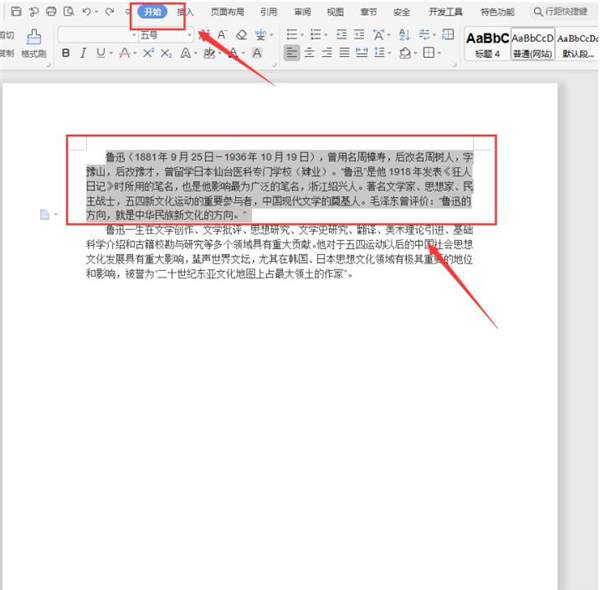
Task: Toggle superscript formatting
Action: (148, 53)
